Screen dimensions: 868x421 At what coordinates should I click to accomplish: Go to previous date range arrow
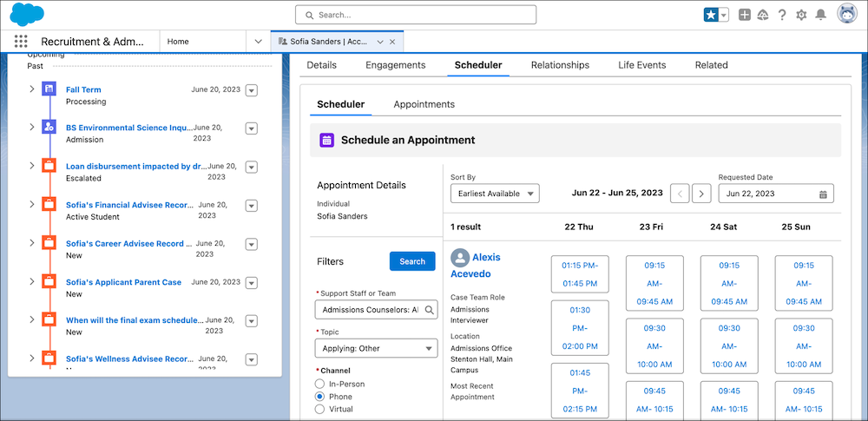[x=680, y=194]
